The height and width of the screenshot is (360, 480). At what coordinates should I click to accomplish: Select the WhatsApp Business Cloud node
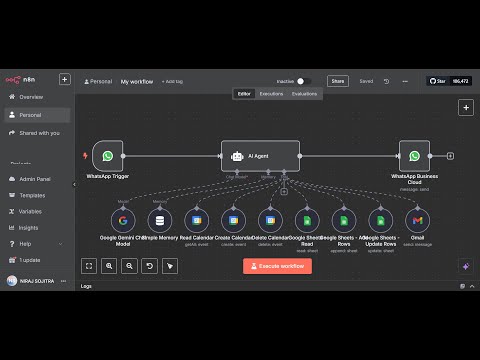tap(414, 156)
